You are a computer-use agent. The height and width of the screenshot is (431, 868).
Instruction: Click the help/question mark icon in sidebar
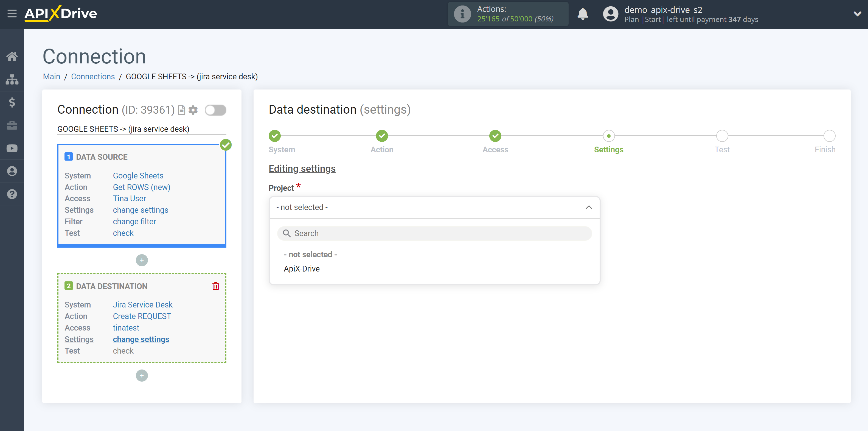pos(12,194)
